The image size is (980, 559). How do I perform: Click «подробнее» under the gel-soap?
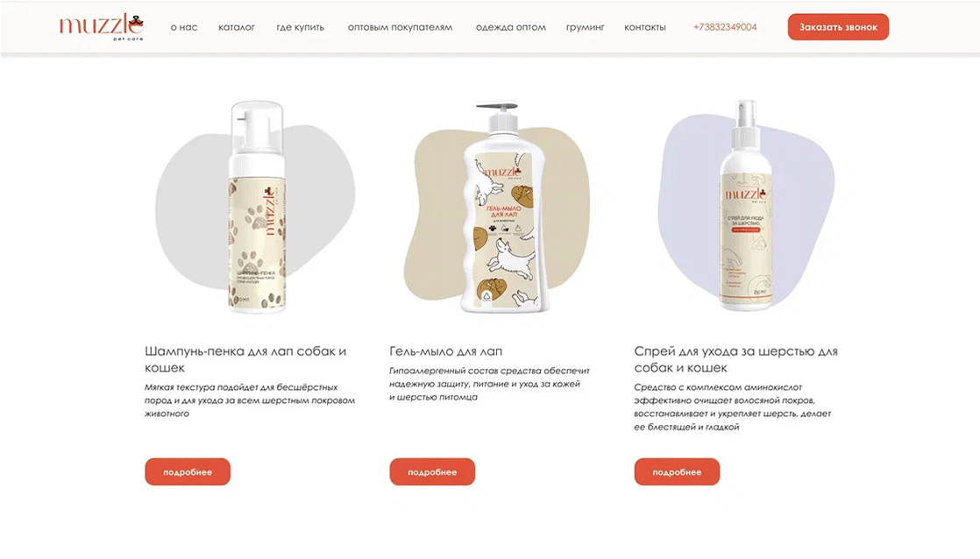pos(432,471)
